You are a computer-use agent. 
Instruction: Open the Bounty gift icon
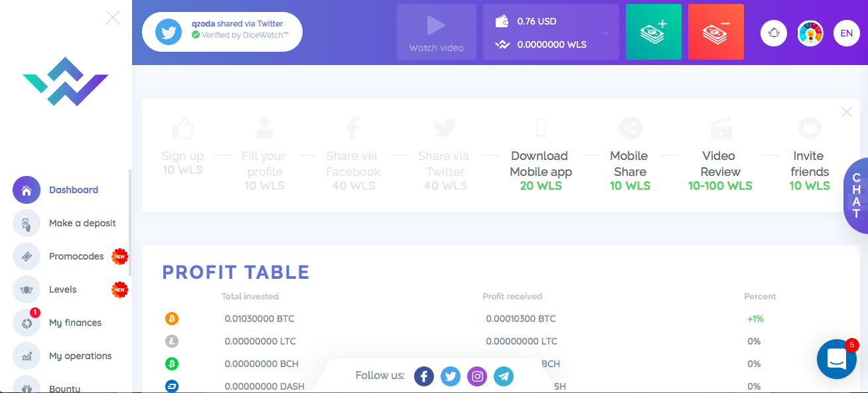point(26,386)
